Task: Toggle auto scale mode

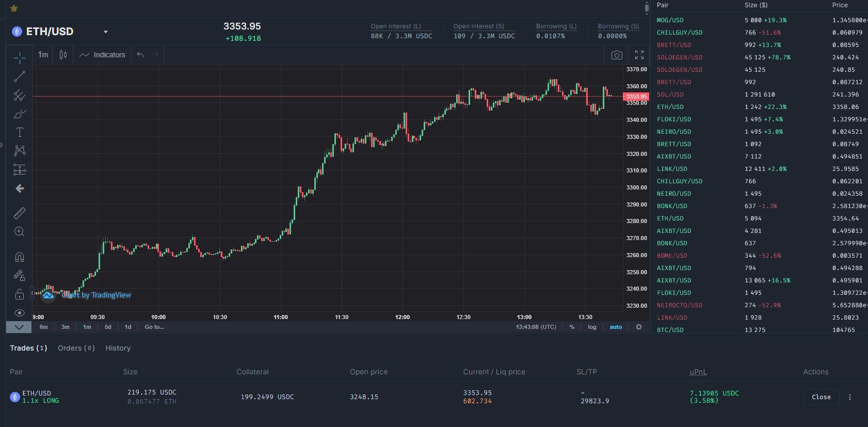Action: (x=616, y=327)
